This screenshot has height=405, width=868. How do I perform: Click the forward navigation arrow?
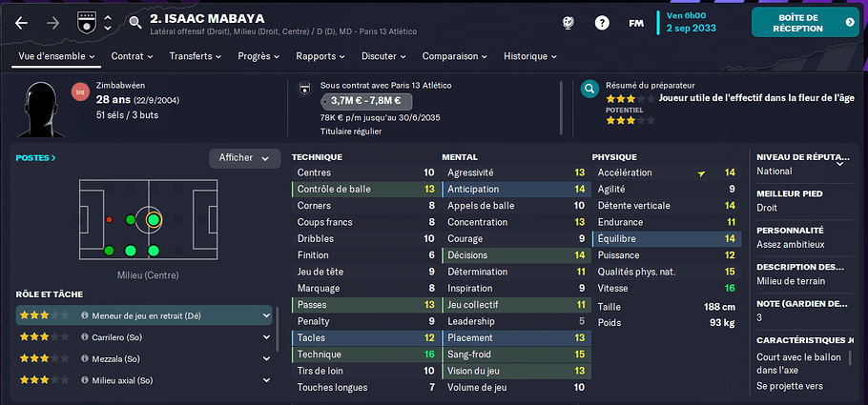pyautogui.click(x=52, y=23)
